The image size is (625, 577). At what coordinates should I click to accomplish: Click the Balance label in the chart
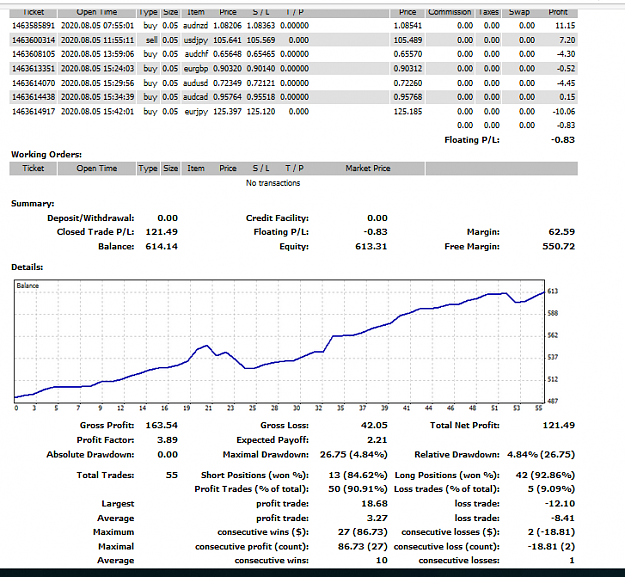click(28, 286)
